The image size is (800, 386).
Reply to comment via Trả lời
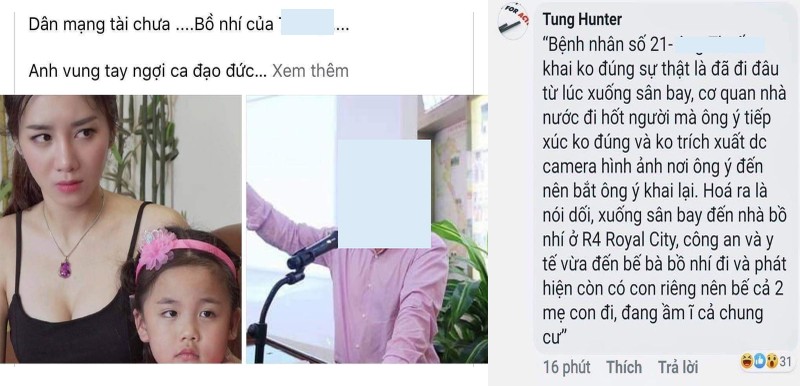(x=678, y=367)
